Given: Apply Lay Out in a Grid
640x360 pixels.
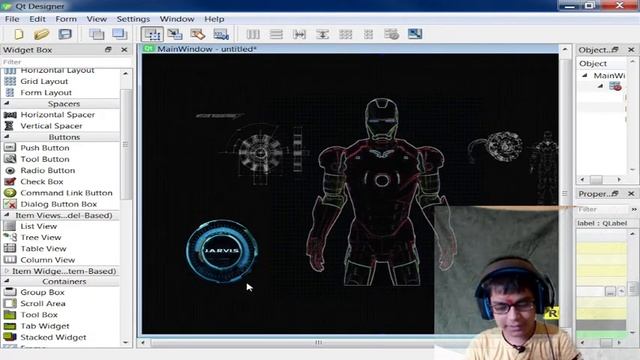Looking at the screenshot, I should click(x=345, y=34).
